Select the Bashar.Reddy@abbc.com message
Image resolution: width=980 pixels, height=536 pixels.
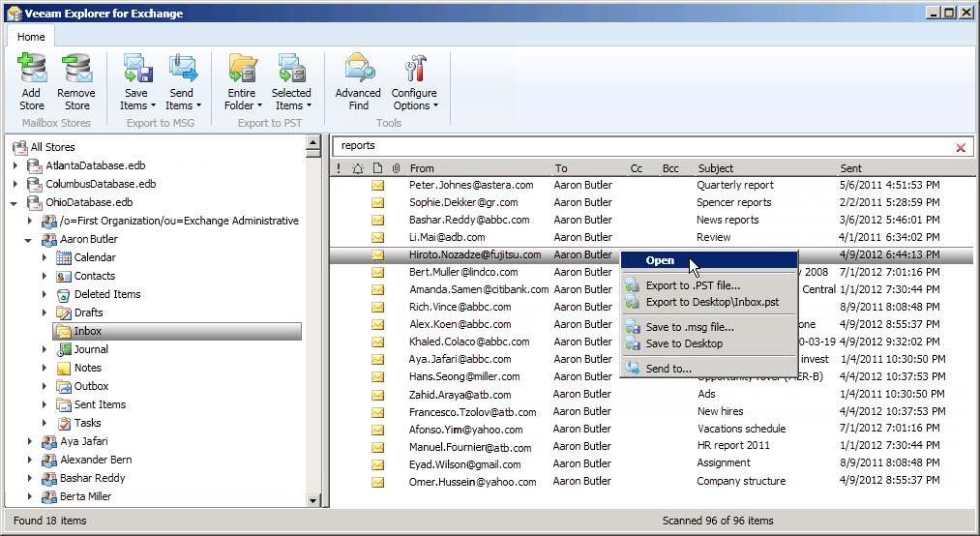click(651, 220)
